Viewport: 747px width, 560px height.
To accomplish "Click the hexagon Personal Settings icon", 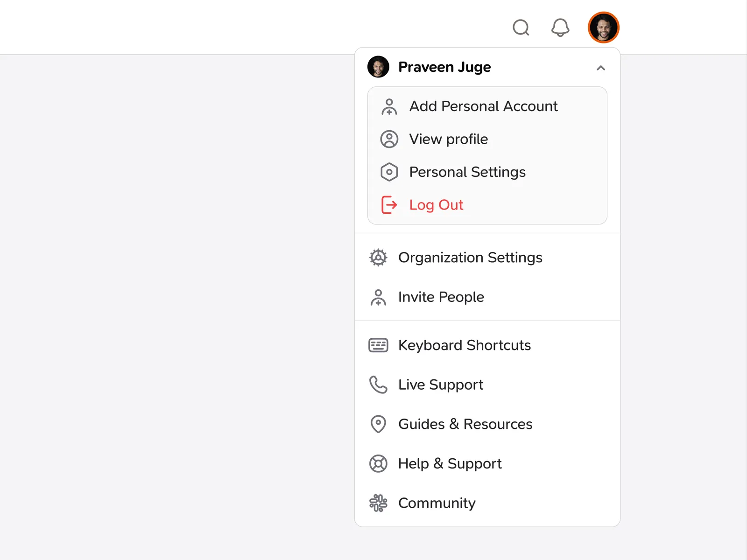I will (389, 172).
